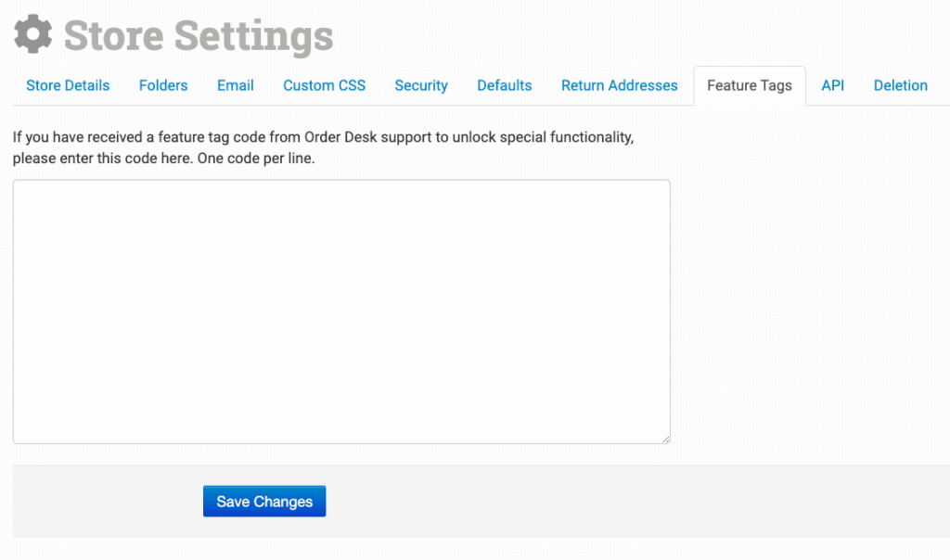950x560 pixels.
Task: Switch to the Defaults tab
Action: click(x=505, y=85)
